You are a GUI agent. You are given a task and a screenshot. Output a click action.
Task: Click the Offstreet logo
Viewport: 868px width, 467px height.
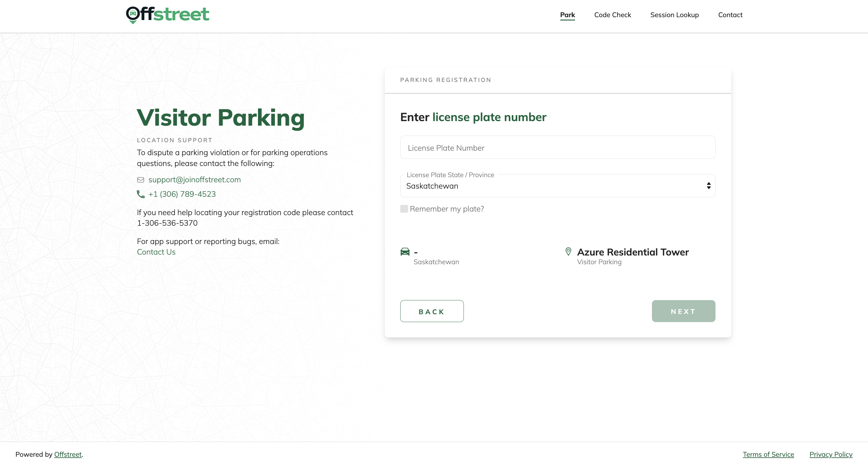168,15
